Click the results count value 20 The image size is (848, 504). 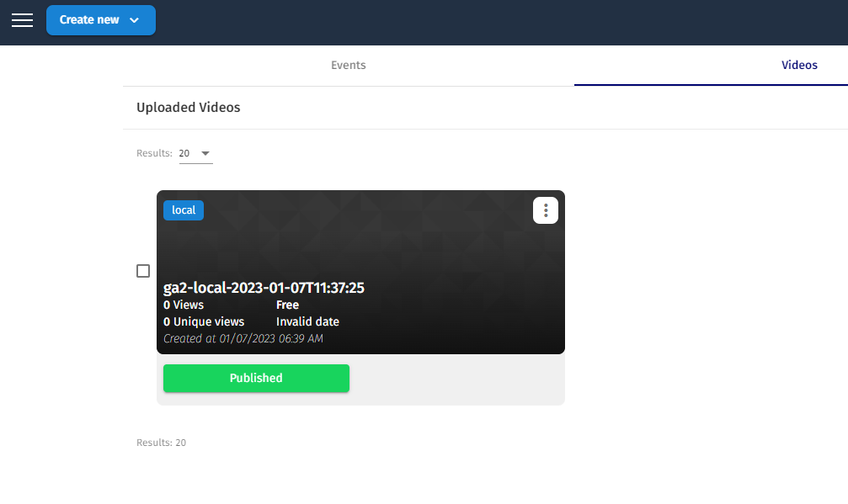(x=184, y=154)
